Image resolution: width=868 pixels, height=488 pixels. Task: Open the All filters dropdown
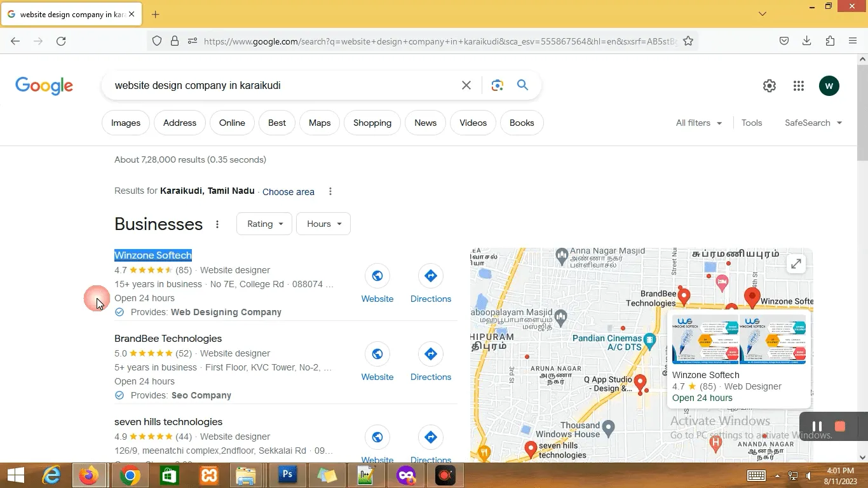698,123
